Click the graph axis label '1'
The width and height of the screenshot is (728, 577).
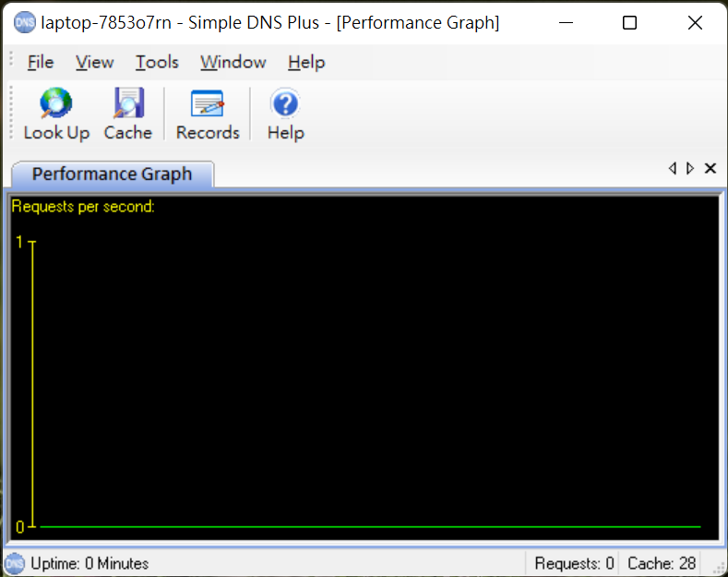coord(19,242)
